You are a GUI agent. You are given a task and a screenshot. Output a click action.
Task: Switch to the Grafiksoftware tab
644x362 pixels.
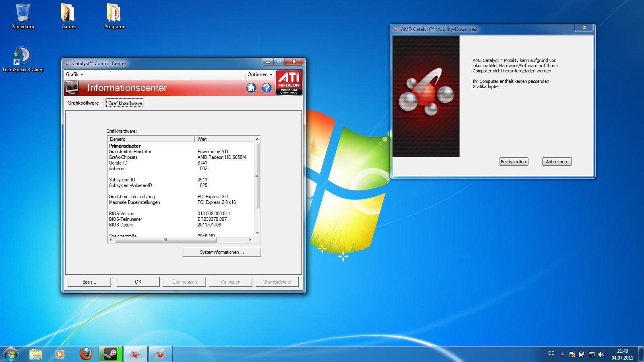point(83,103)
